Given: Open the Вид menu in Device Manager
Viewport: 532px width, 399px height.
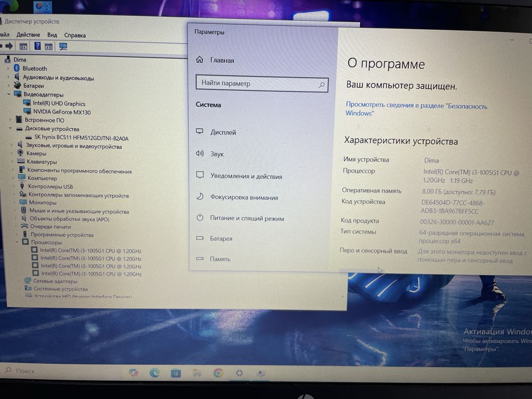Looking at the screenshot, I should [x=52, y=35].
